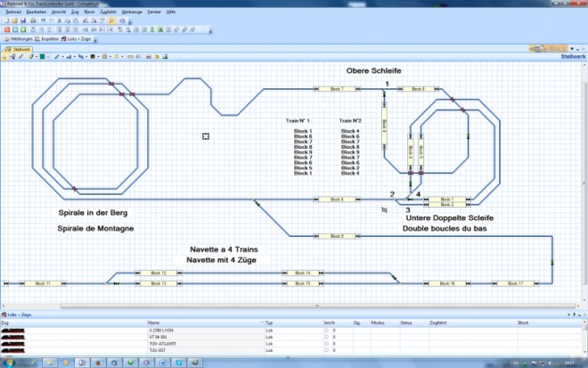Viewport: 588px width, 368px height.
Task: Open the Fenster menu
Action: [154, 12]
